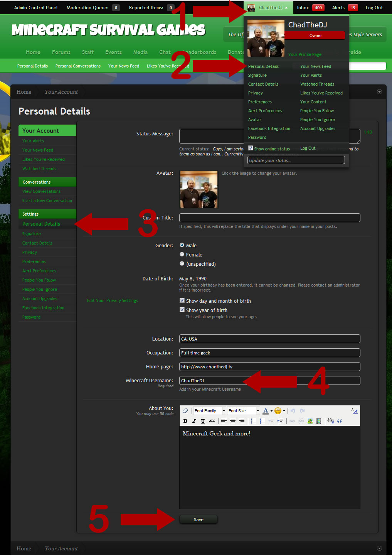Open the Events navigation tab
Screen dimensions: 392x555
(x=113, y=52)
